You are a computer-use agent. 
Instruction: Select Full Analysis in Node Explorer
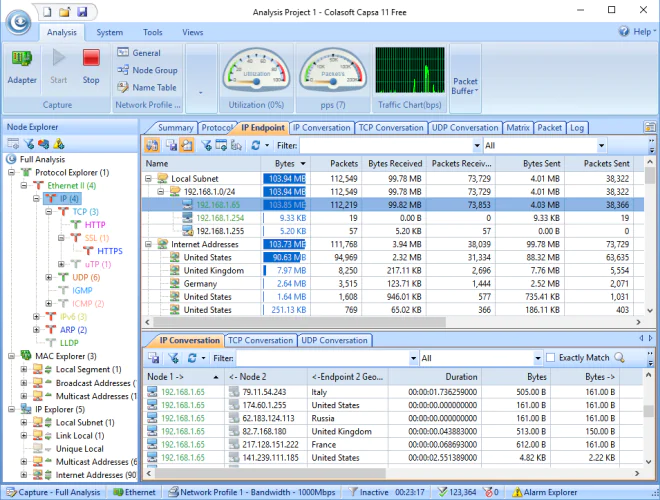click(x=41, y=159)
